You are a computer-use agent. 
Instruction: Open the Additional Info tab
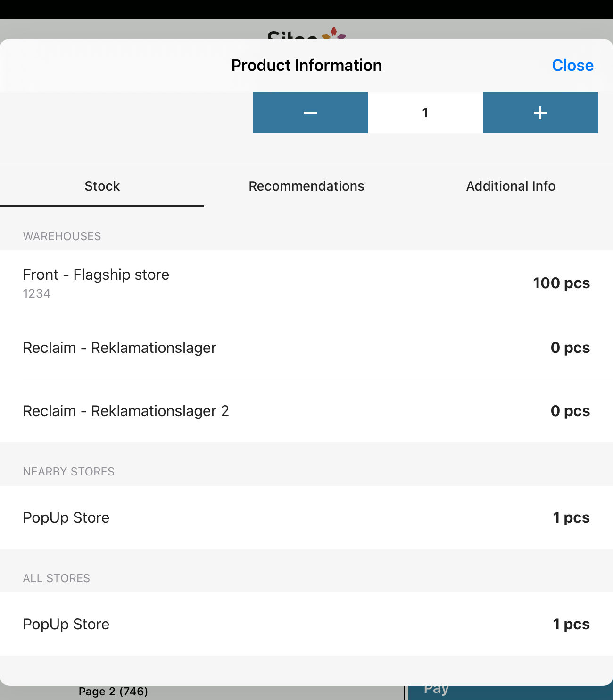click(511, 186)
